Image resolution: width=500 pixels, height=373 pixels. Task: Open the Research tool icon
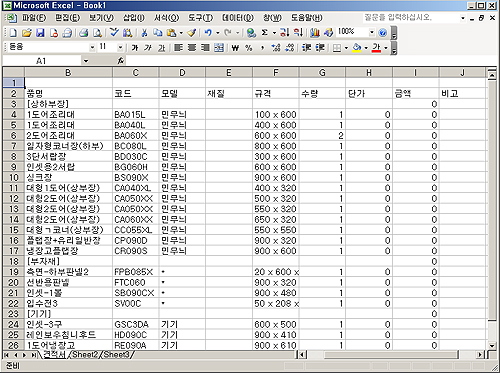click(128, 32)
